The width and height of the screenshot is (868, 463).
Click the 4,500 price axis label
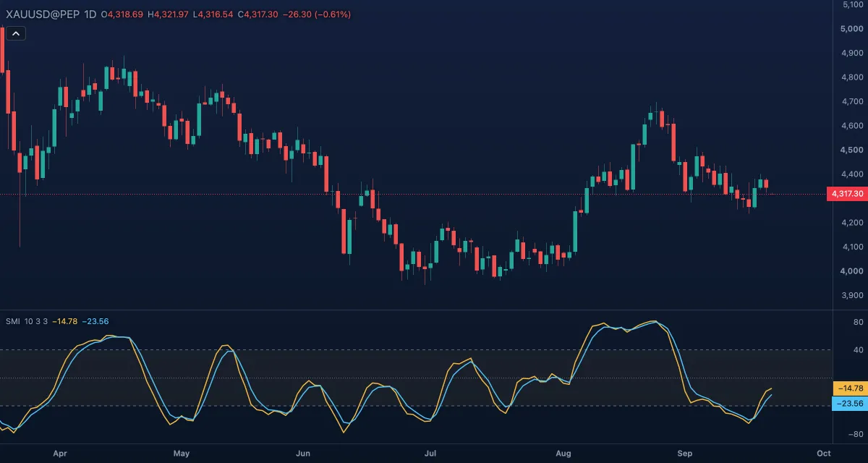[x=854, y=150]
